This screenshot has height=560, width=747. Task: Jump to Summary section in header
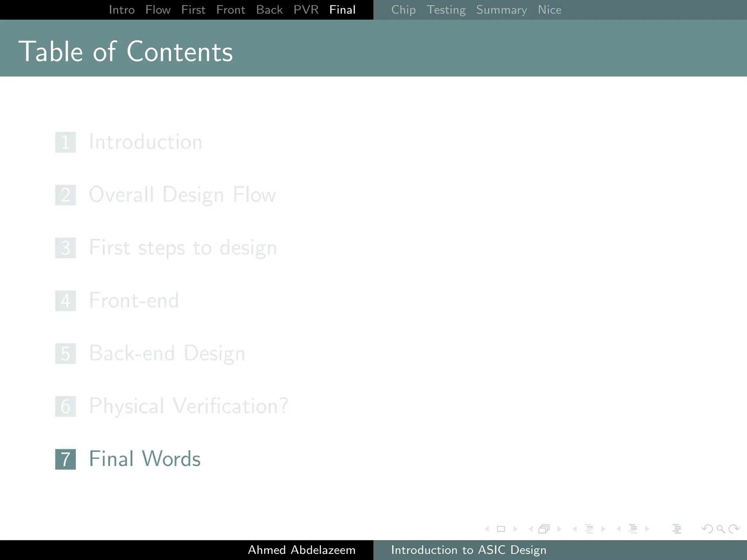(x=502, y=10)
